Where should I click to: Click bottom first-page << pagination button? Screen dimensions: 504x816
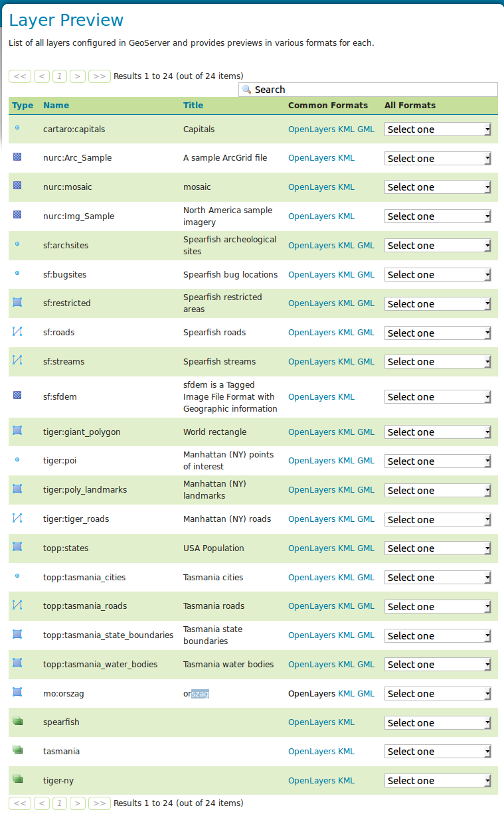tap(20, 803)
